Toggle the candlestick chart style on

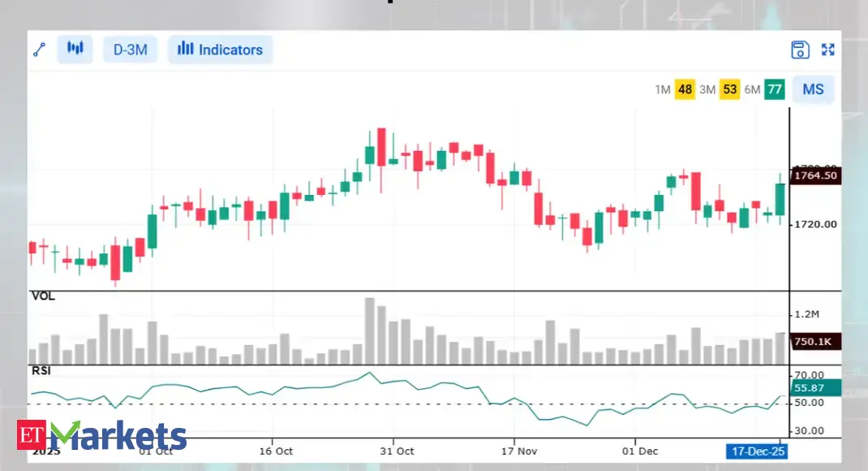click(75, 49)
